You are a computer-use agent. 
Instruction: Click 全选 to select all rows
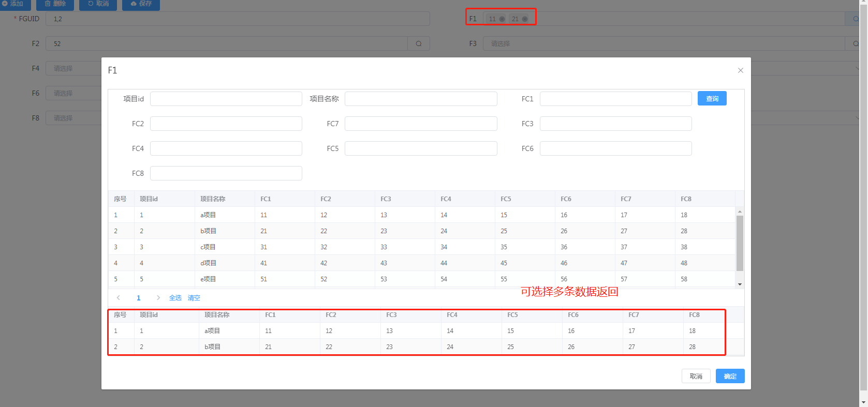[x=175, y=298]
